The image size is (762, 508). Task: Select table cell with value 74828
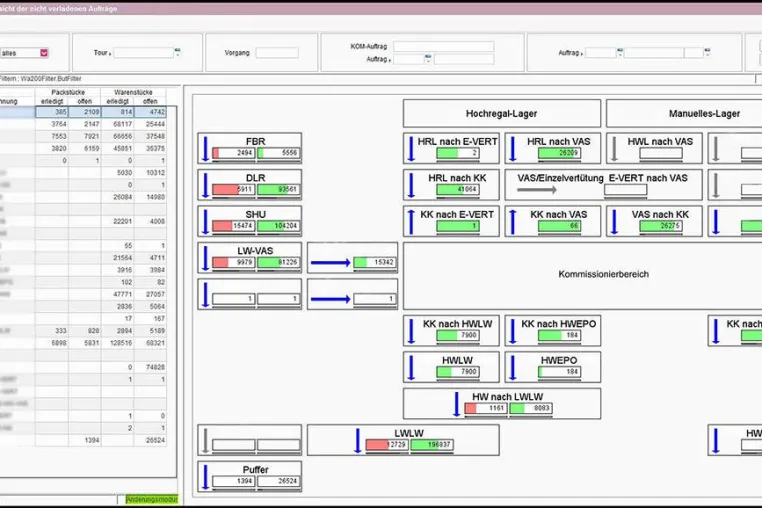(x=150, y=367)
